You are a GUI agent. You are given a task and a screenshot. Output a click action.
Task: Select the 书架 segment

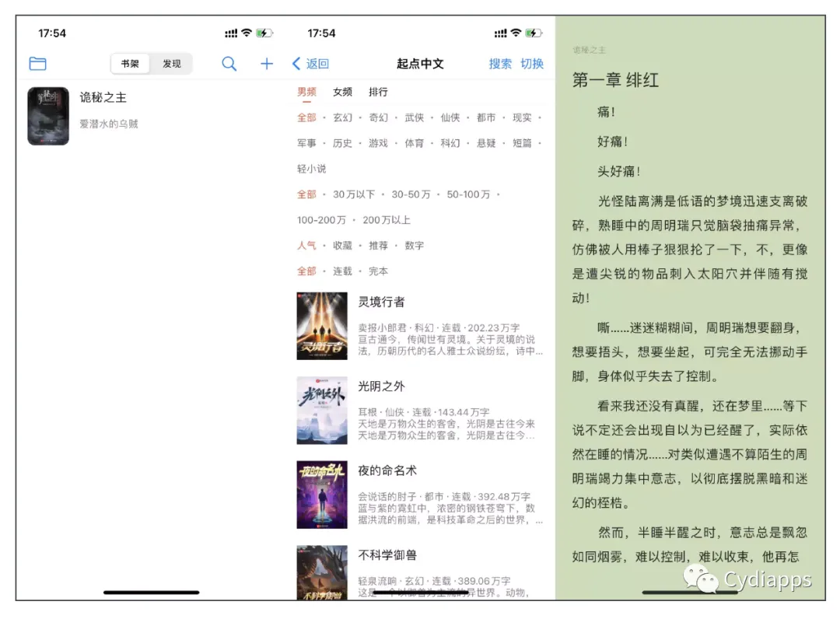130,64
